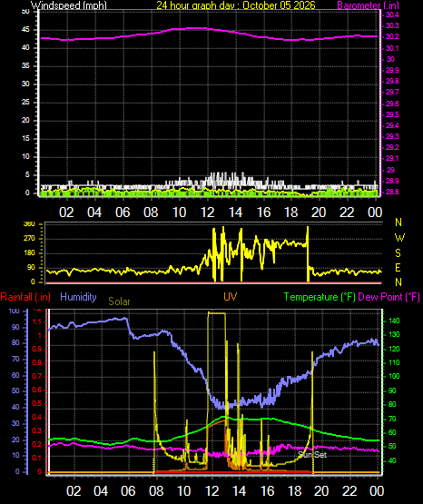The height and width of the screenshot is (504, 423).
Task: Select the 'Dew Point (°F)' legend label
Action: (389, 297)
